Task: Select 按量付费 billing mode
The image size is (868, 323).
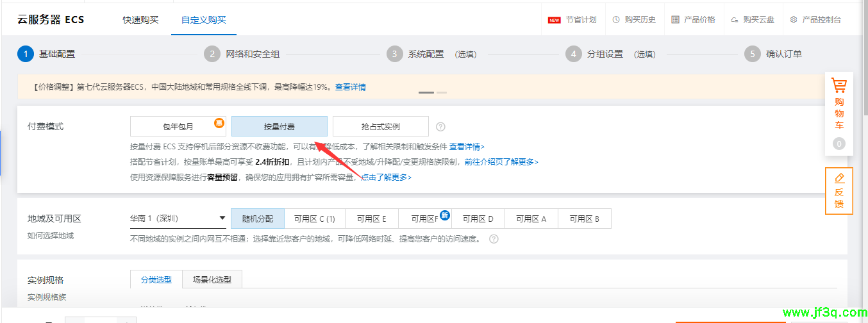Action: tap(279, 126)
